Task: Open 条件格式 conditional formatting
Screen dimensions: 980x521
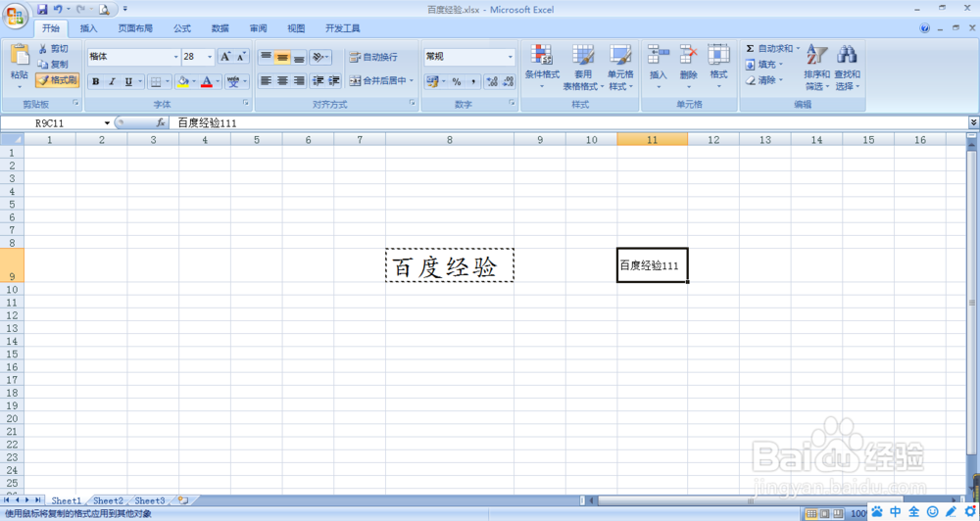Action: click(542, 67)
